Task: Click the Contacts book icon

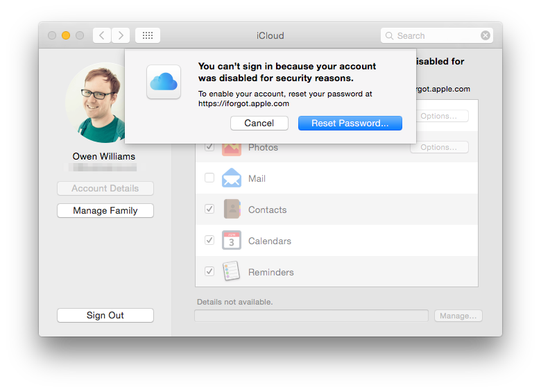Action: [232, 209]
